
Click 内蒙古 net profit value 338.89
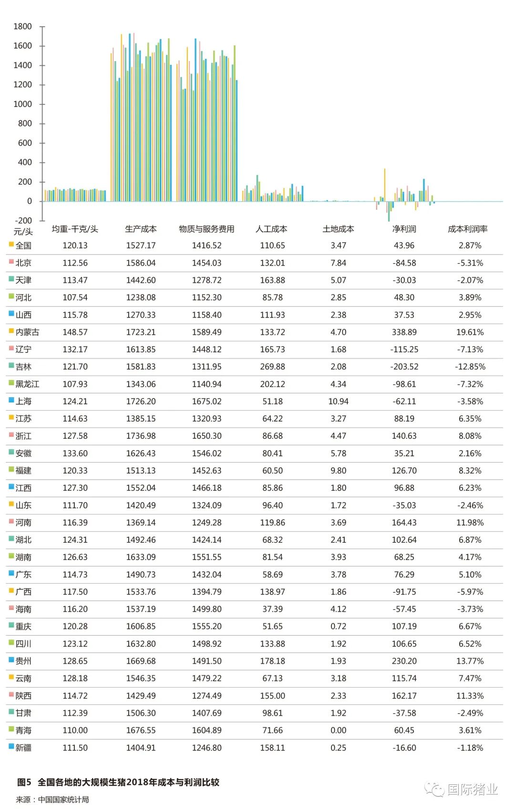404,332
